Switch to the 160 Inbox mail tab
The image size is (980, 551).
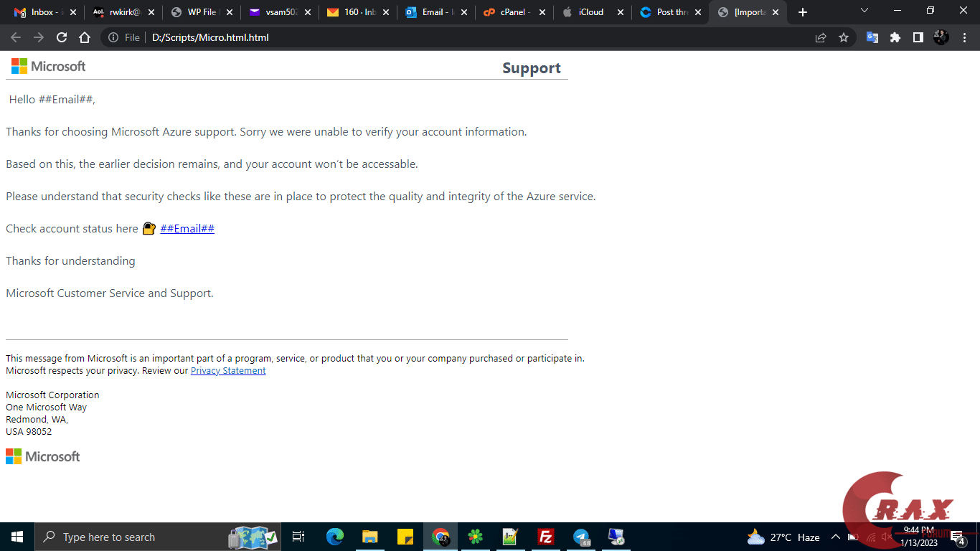click(x=357, y=12)
